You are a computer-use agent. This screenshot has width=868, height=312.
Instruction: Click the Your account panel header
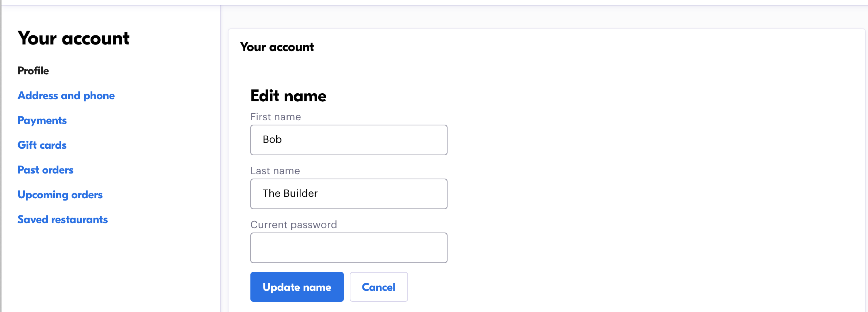coord(277,47)
